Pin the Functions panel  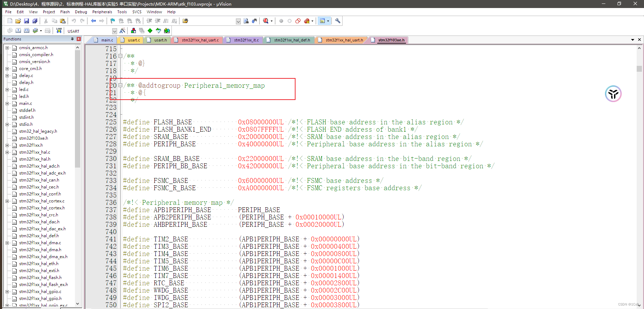72,39
